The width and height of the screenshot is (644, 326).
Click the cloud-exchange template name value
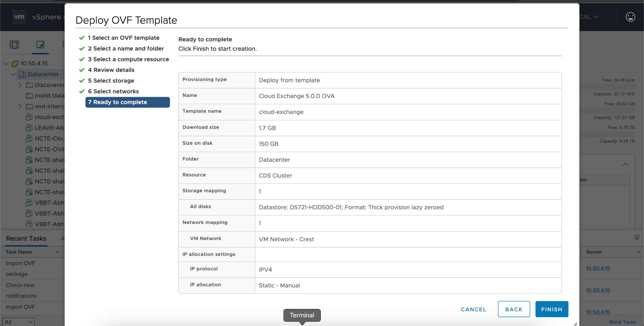click(x=281, y=112)
